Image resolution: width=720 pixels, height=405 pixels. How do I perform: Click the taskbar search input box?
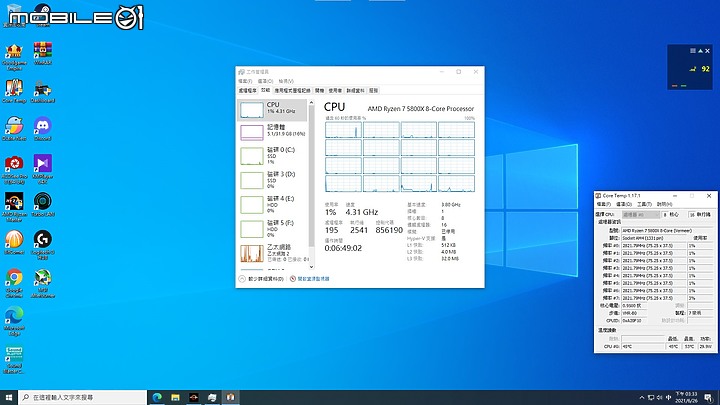[83, 397]
